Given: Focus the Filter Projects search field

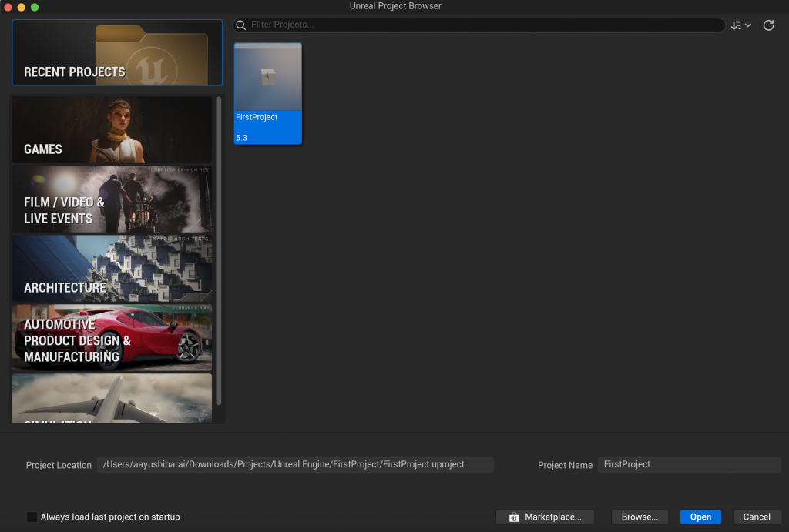Looking at the screenshot, I should point(479,25).
